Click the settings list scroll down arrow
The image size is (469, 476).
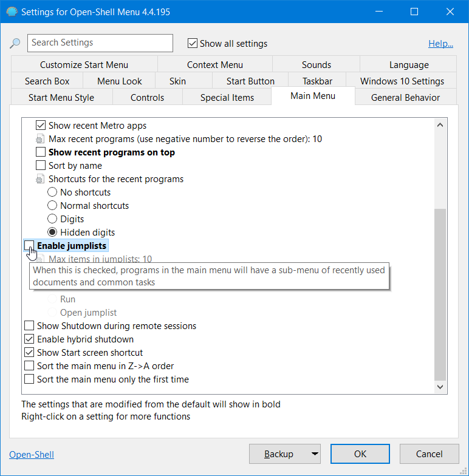440,387
